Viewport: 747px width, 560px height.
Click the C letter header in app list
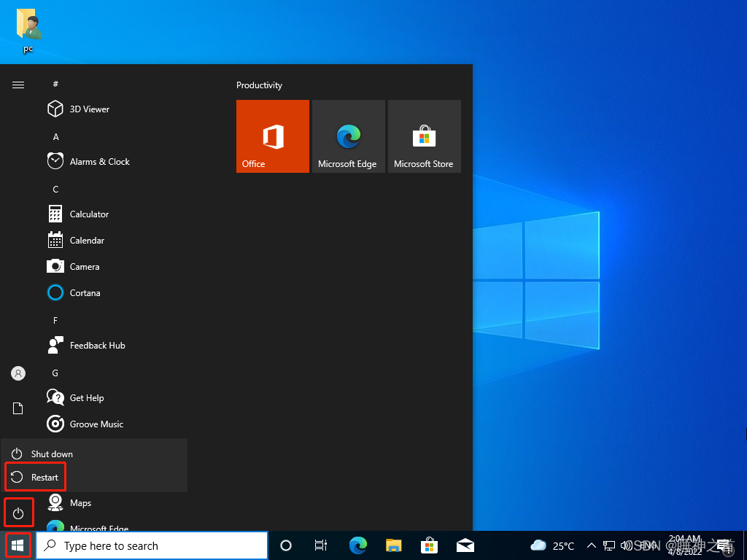(x=55, y=190)
